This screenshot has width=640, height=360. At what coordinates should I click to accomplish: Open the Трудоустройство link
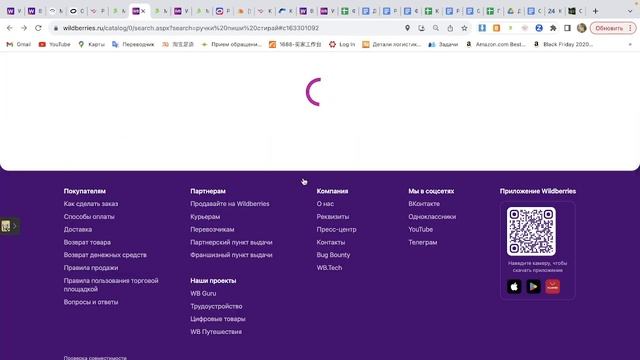tap(216, 306)
